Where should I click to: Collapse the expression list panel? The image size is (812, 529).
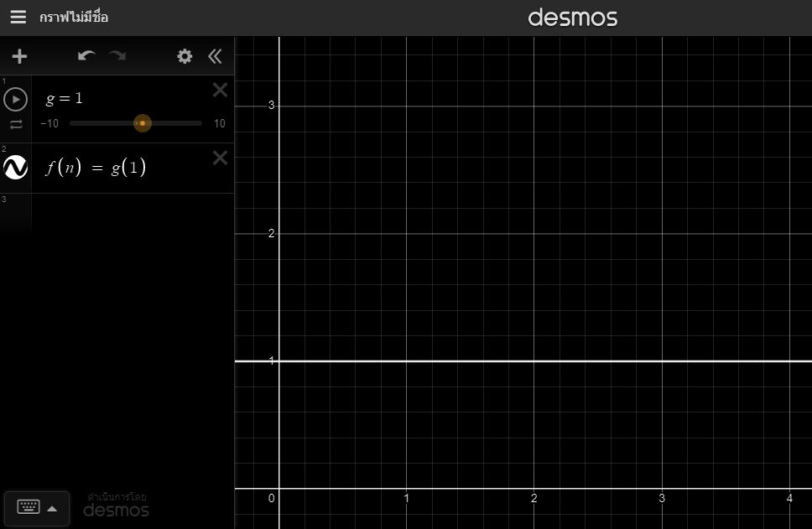pos(216,56)
